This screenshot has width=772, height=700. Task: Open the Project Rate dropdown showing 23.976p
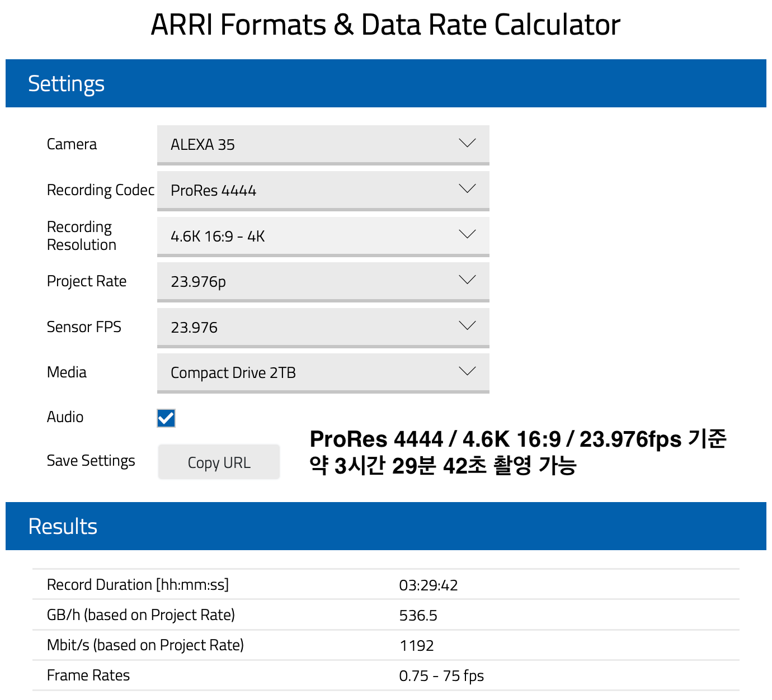323,281
